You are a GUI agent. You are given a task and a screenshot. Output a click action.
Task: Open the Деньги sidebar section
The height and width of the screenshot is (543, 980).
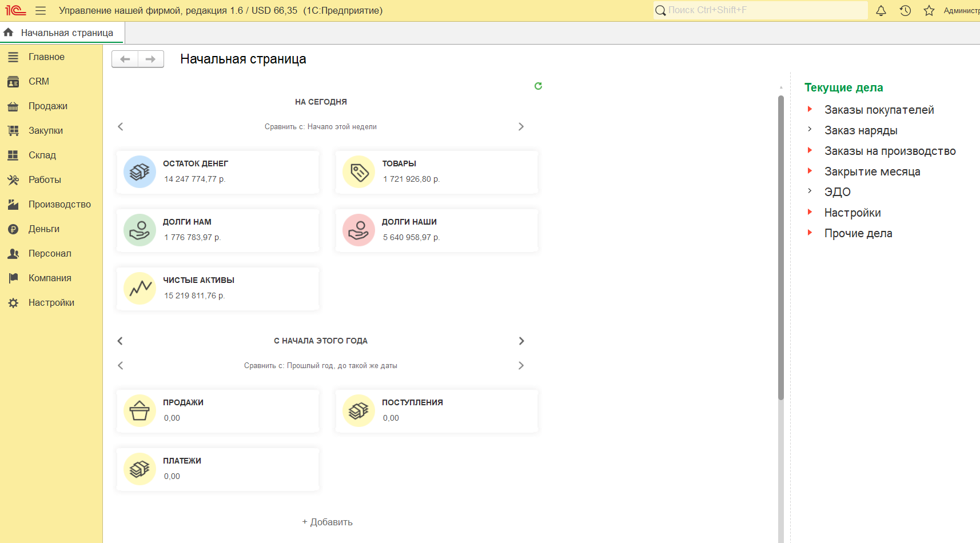point(44,229)
